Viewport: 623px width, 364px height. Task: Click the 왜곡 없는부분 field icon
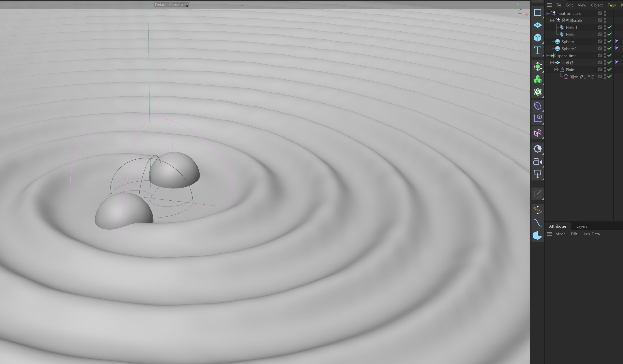566,77
